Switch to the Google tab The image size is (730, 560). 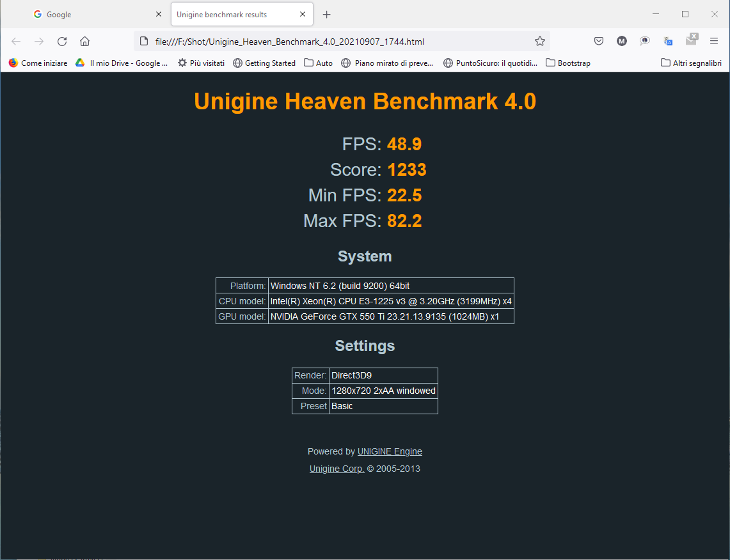click(97, 15)
